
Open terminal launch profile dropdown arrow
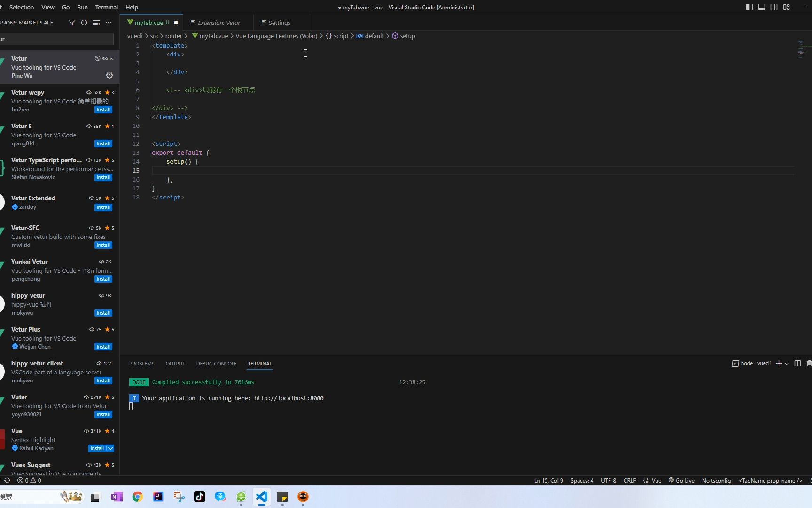tap(787, 363)
